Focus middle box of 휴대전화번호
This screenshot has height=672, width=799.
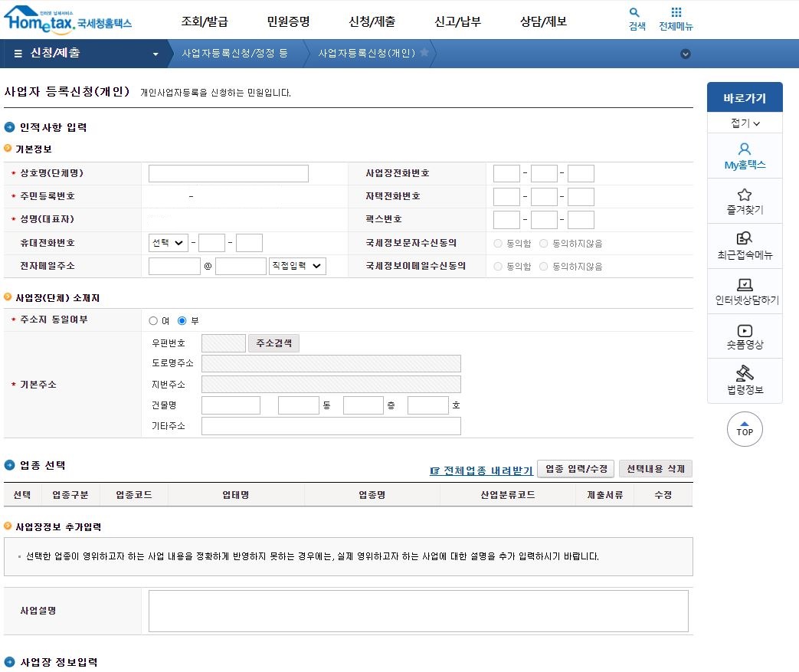coord(211,243)
